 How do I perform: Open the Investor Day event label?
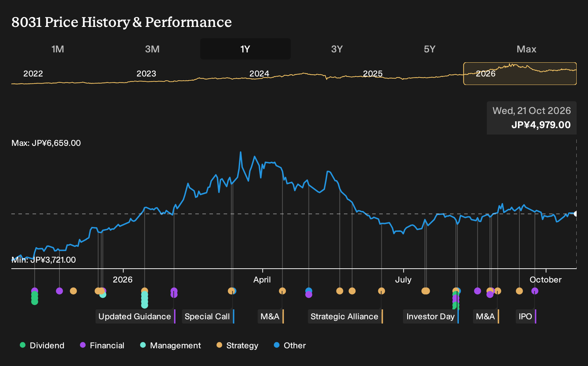431,316
